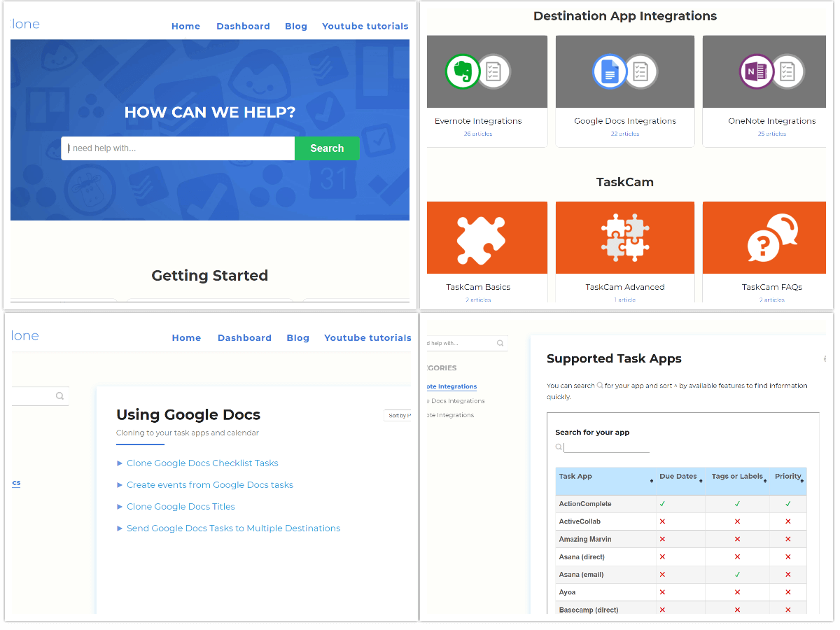The height and width of the screenshot is (630, 840).
Task: Select the 'Basecamp (direct)' table row name
Action: click(589, 610)
